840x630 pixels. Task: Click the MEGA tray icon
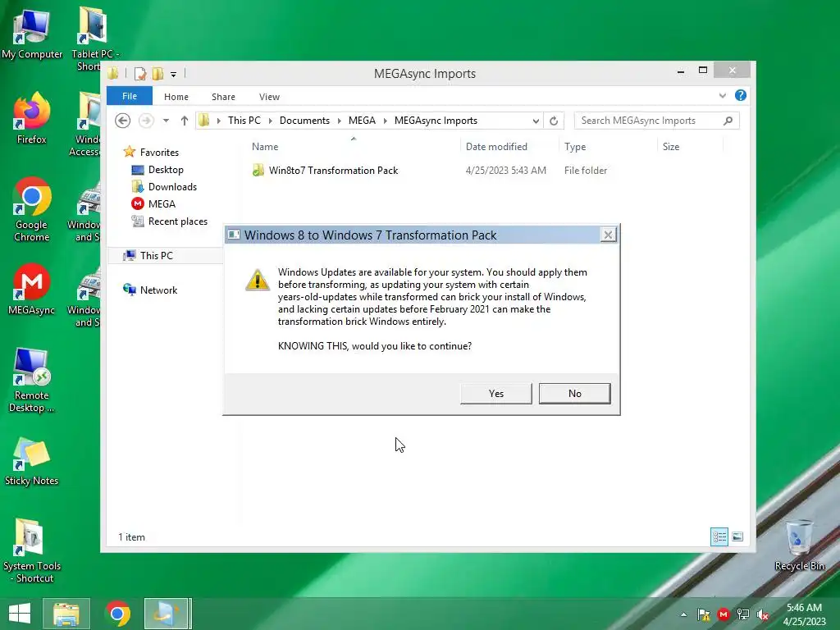[x=724, y=614]
